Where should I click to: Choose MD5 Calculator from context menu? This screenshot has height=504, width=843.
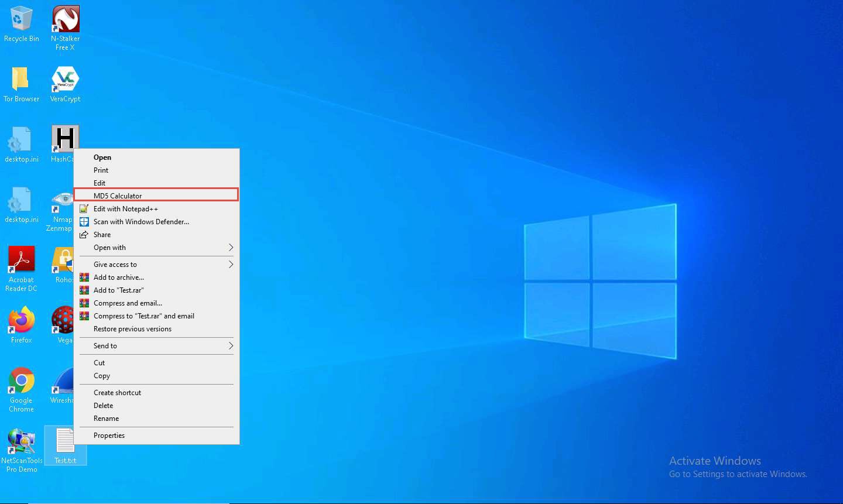[x=118, y=196]
